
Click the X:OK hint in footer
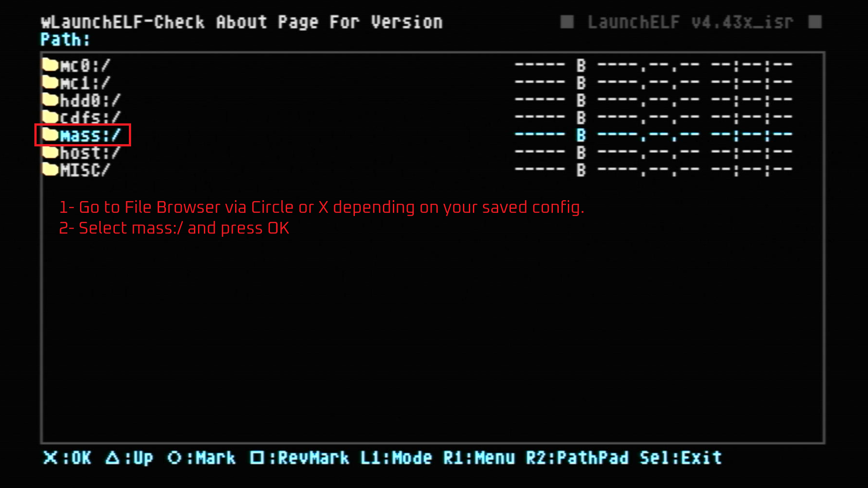[67, 458]
